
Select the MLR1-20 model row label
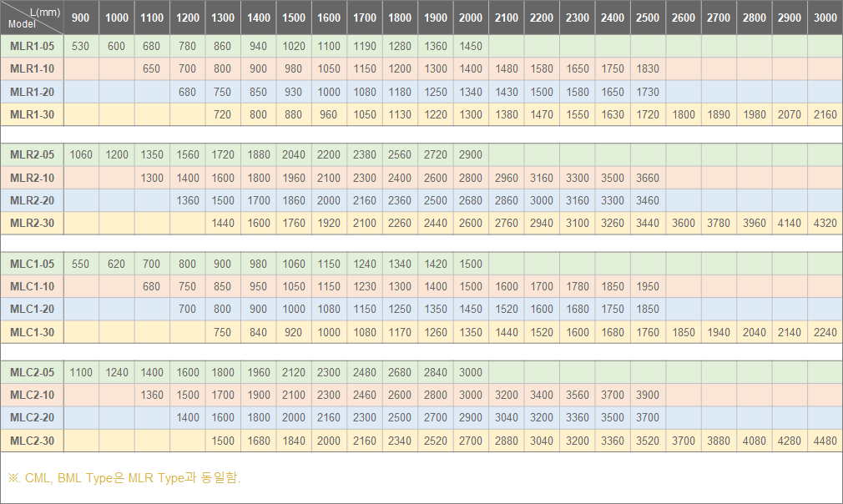[x=32, y=92]
